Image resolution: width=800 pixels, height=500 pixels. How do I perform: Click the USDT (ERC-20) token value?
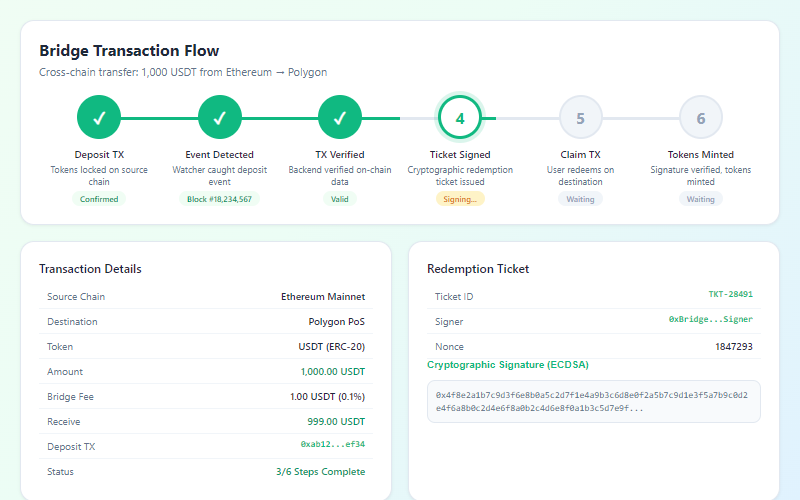[332, 346]
